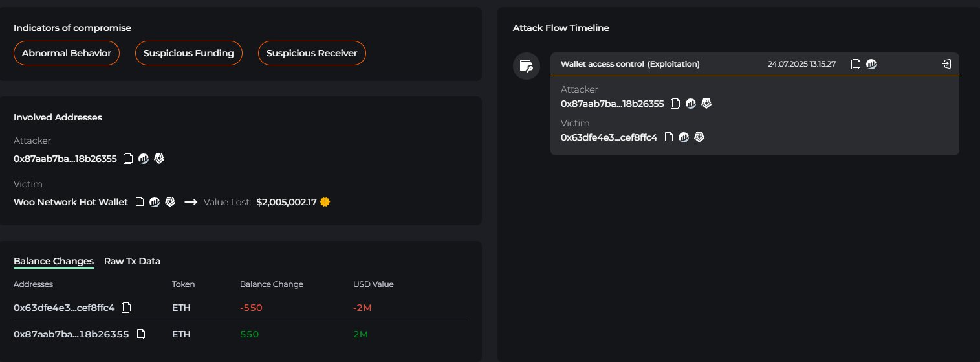The height and width of the screenshot is (362, 980).
Task: Open Woo Network Hot Wallet in Arkham
Action: pos(170,202)
